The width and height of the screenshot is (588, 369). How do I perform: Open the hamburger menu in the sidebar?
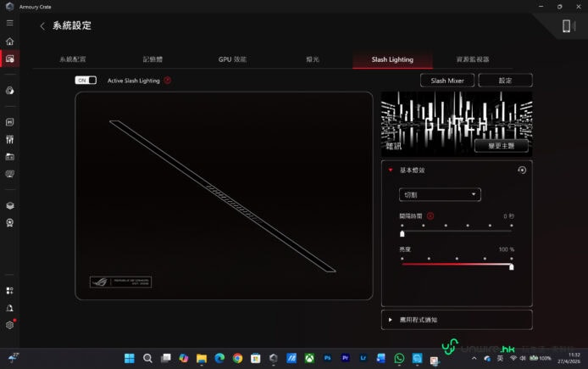(x=10, y=23)
